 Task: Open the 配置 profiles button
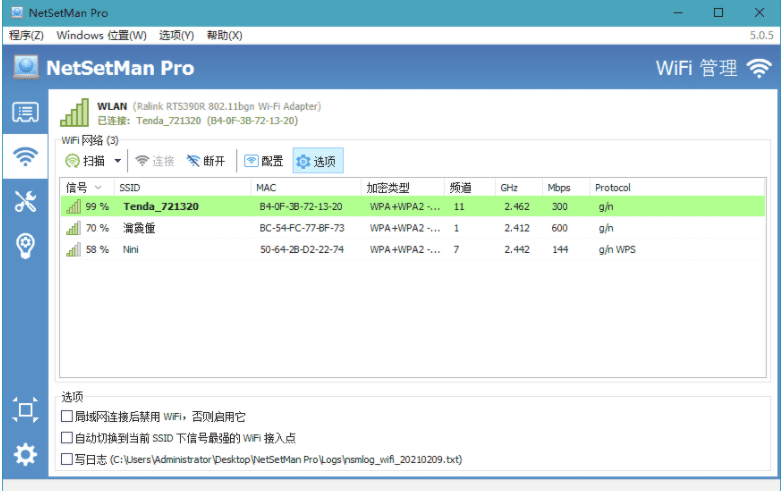tap(263, 161)
